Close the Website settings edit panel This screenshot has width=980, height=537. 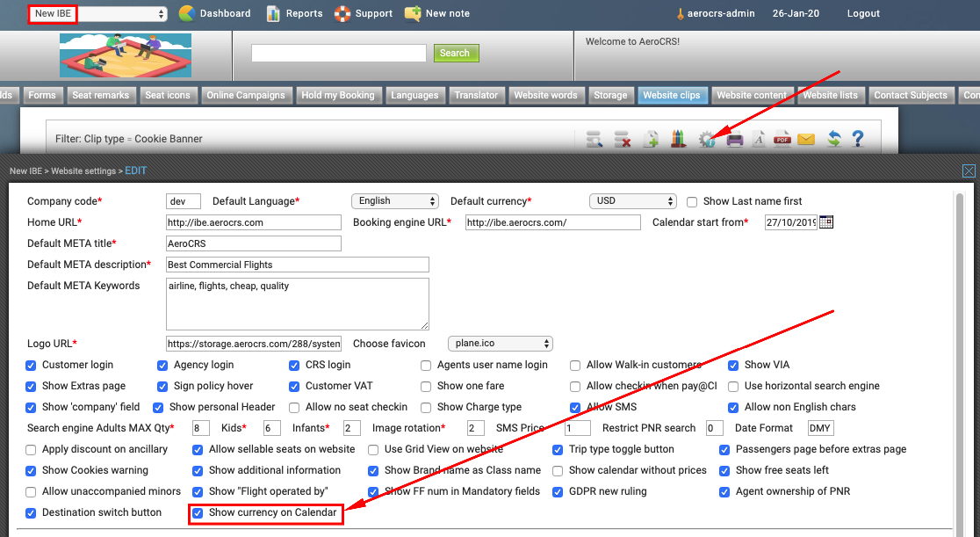coord(969,171)
